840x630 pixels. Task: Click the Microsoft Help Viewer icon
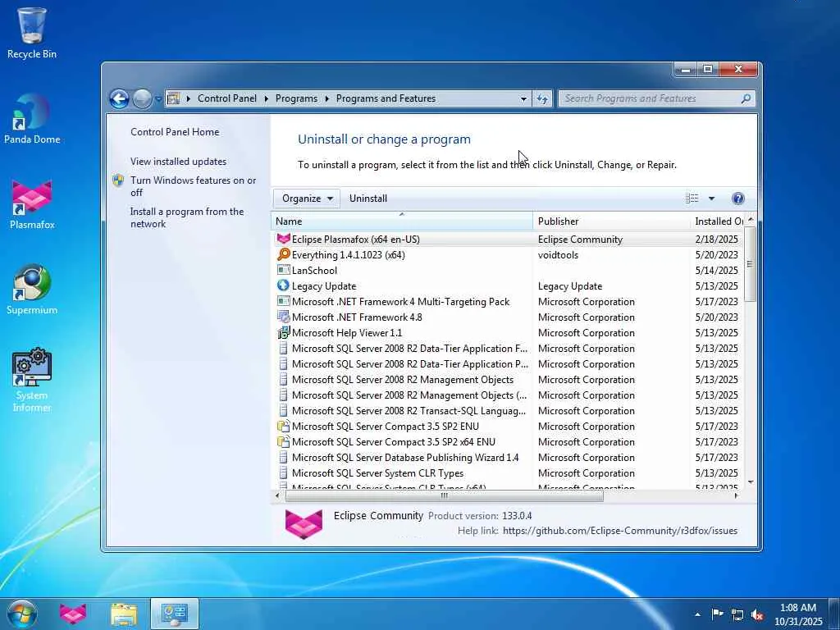283,332
